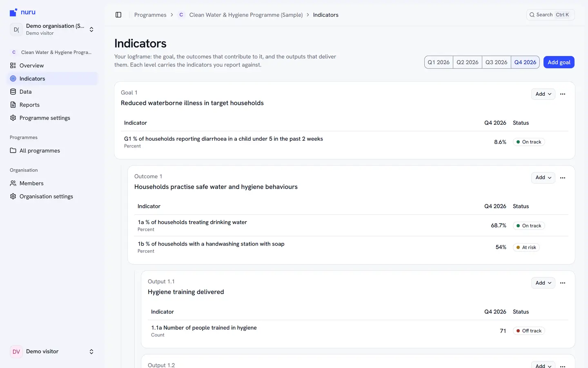Click the Indicators target icon
Image resolution: width=588 pixels, height=368 pixels.
tap(13, 79)
